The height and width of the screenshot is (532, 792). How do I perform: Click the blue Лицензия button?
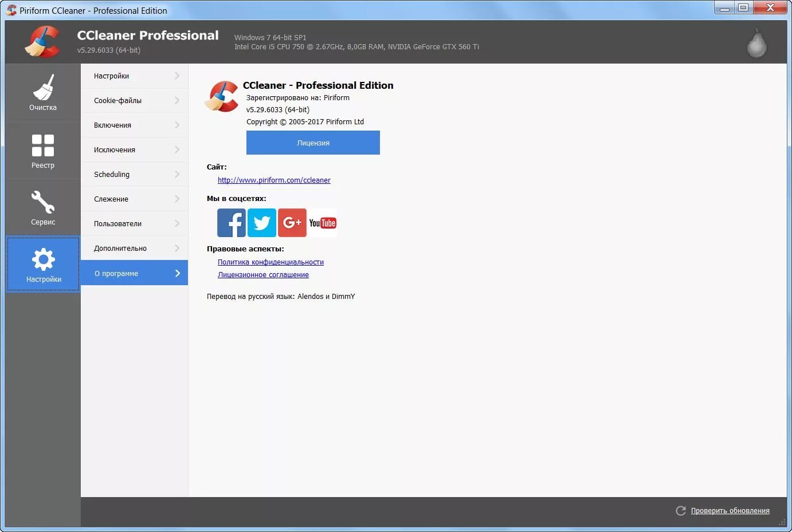(313, 143)
